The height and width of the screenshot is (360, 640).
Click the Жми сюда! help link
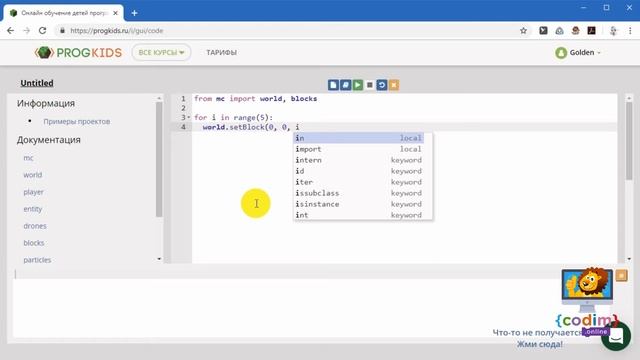coord(540,344)
